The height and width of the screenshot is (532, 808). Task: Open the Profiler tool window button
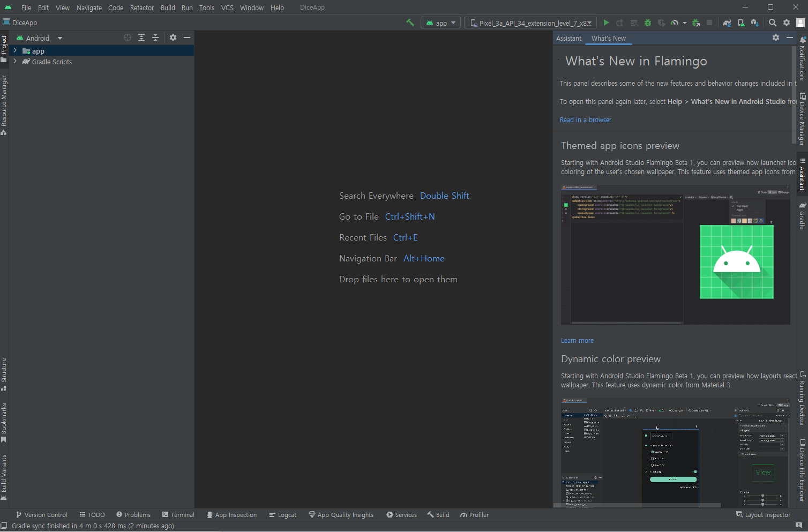(x=475, y=515)
